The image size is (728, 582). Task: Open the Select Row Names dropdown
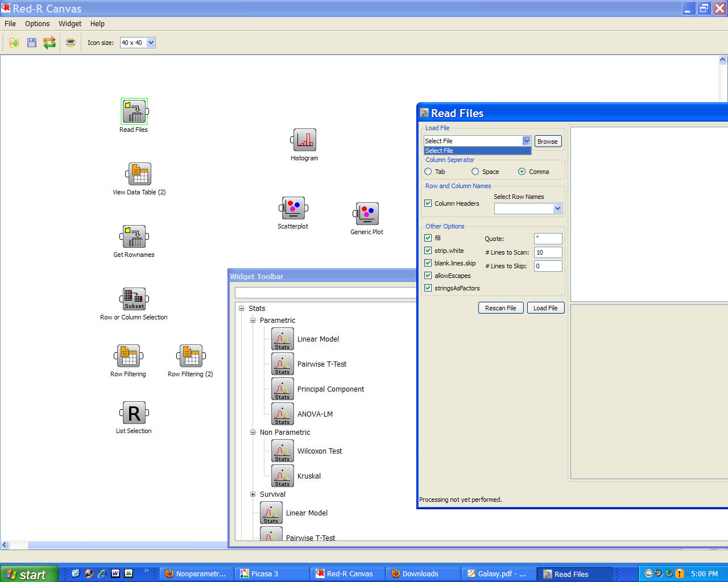(557, 209)
